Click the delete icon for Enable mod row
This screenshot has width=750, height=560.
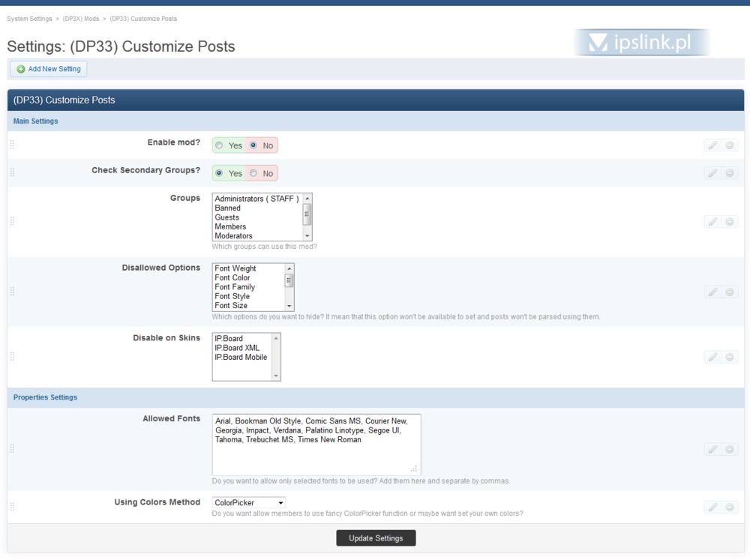click(x=730, y=145)
